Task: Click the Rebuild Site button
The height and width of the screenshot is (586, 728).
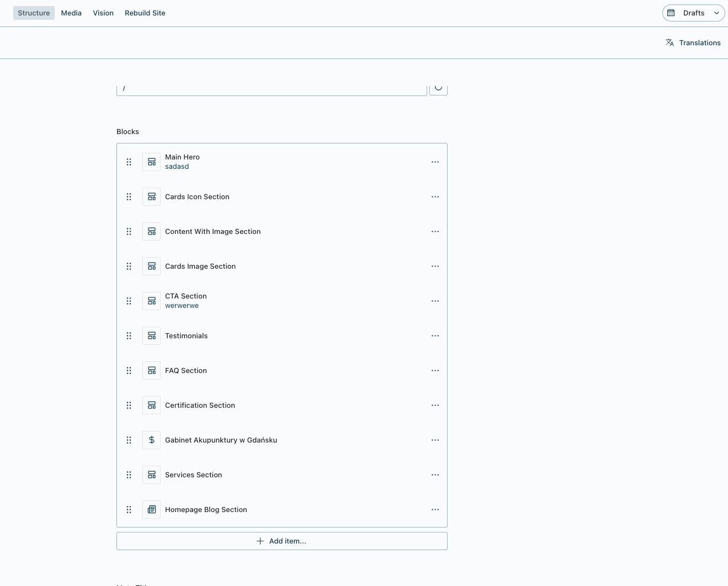Action: point(145,13)
